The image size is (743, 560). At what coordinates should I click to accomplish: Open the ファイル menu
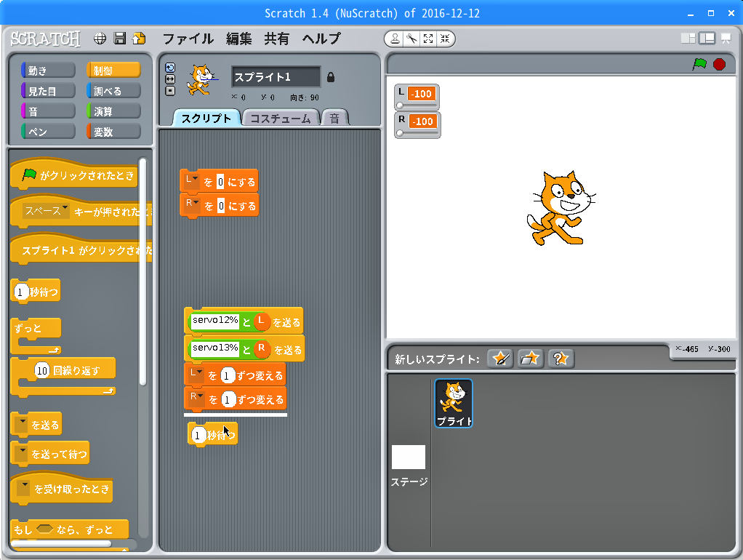(x=188, y=39)
